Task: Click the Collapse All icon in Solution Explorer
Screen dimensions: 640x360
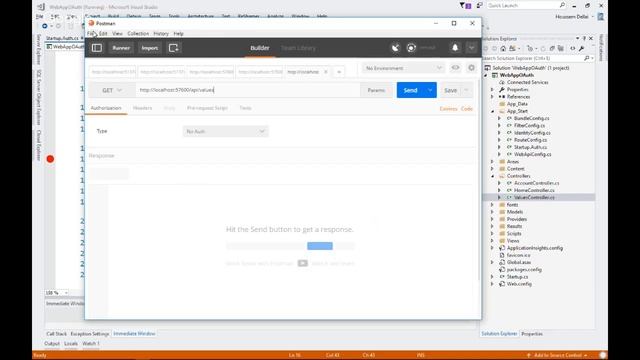Action: 552,49
